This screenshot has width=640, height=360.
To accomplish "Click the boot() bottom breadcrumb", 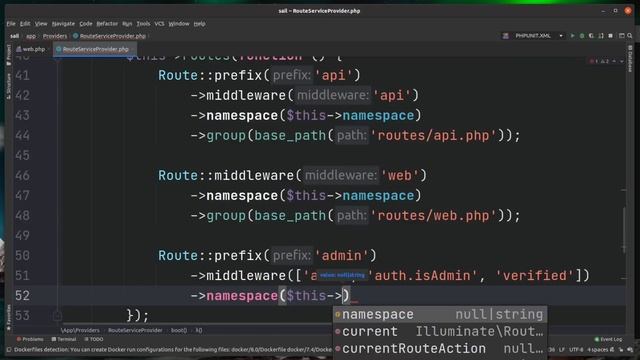I will 178,330.
